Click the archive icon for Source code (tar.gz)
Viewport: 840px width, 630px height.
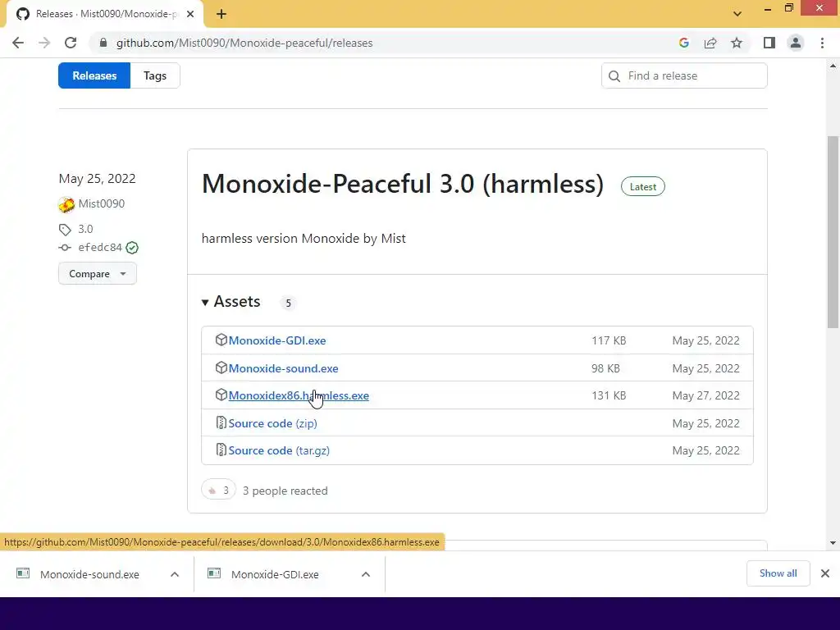(221, 450)
